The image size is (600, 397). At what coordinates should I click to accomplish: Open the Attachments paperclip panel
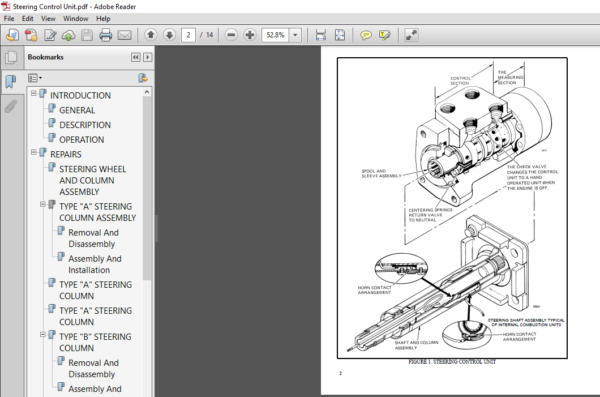tap(11, 106)
